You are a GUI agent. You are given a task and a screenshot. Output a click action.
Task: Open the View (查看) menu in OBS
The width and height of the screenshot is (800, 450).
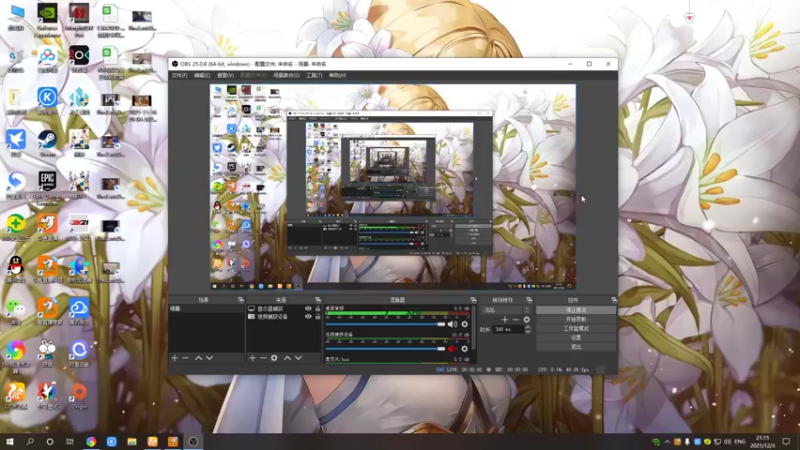tap(225, 75)
